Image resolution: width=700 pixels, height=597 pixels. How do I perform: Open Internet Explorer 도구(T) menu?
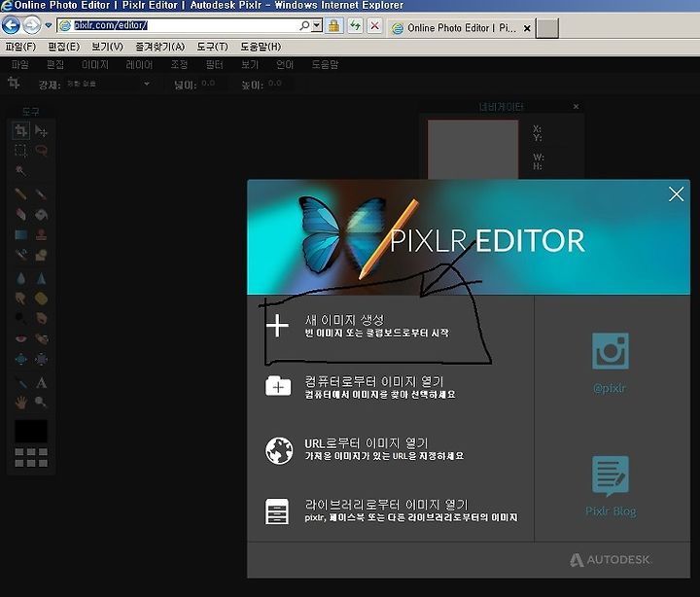[x=213, y=47]
